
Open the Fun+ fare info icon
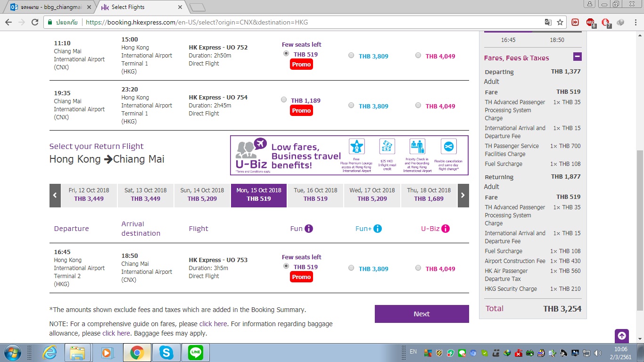(x=377, y=229)
